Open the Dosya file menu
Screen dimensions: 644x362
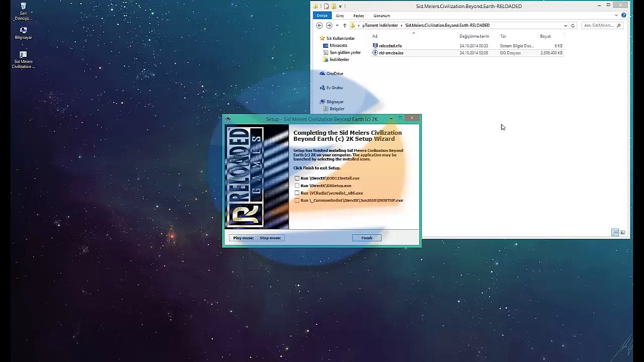coord(322,16)
